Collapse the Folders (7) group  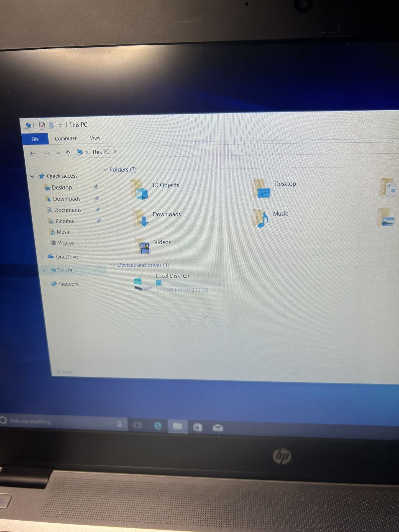click(106, 170)
